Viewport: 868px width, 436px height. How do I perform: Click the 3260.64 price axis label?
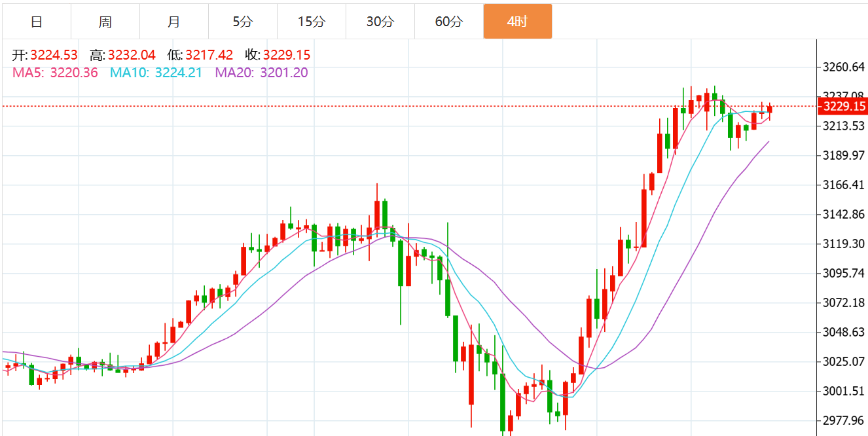(x=845, y=67)
